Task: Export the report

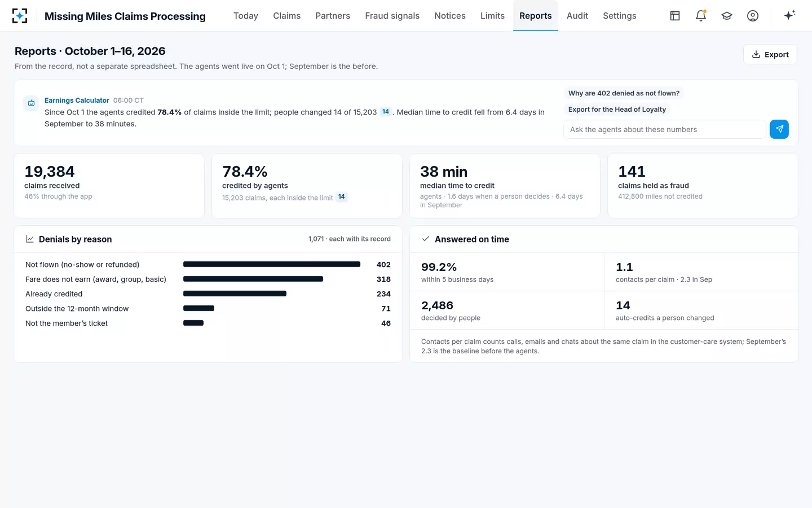Action: click(770, 54)
